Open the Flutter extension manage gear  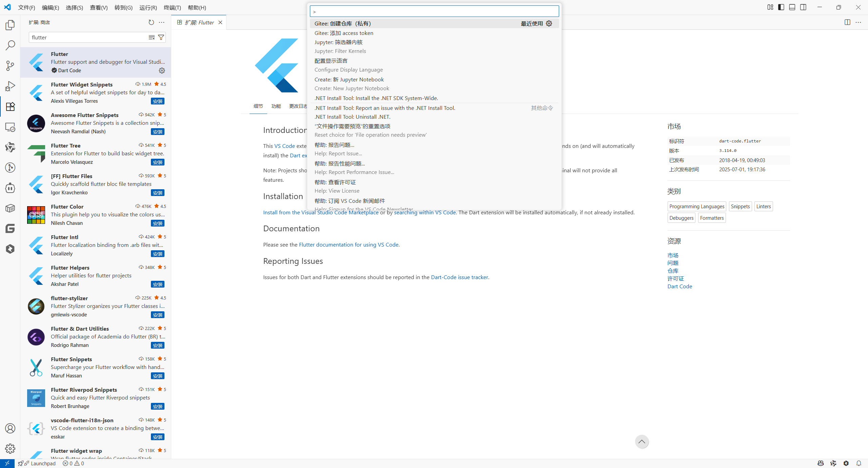pyautogui.click(x=162, y=71)
